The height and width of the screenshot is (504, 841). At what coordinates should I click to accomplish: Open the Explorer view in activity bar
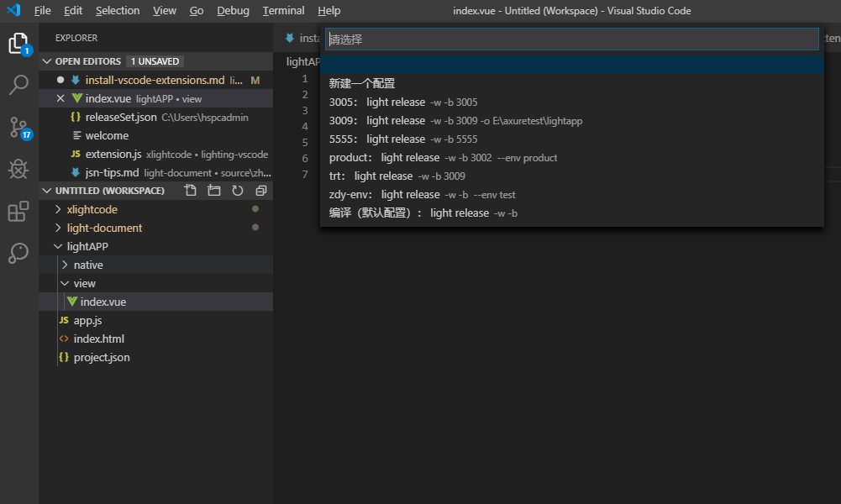click(x=18, y=44)
